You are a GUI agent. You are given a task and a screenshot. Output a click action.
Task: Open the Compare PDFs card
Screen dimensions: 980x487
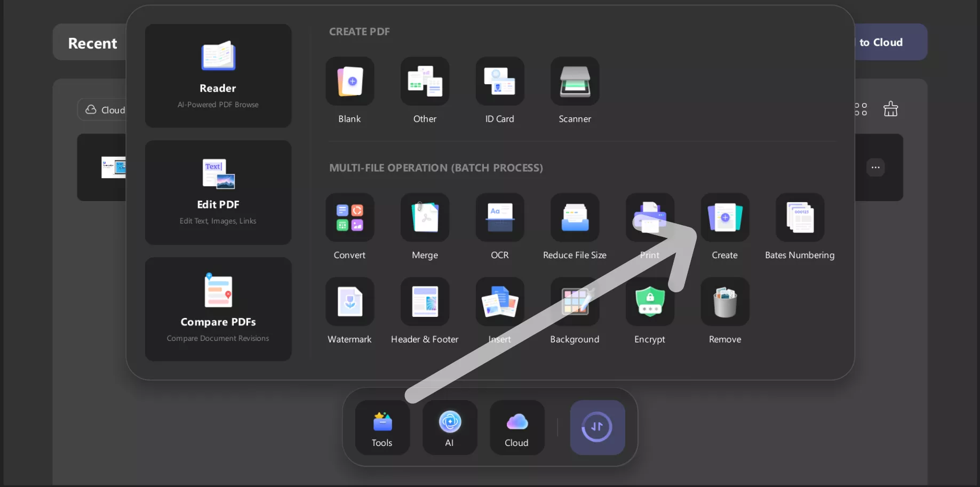[218, 309]
